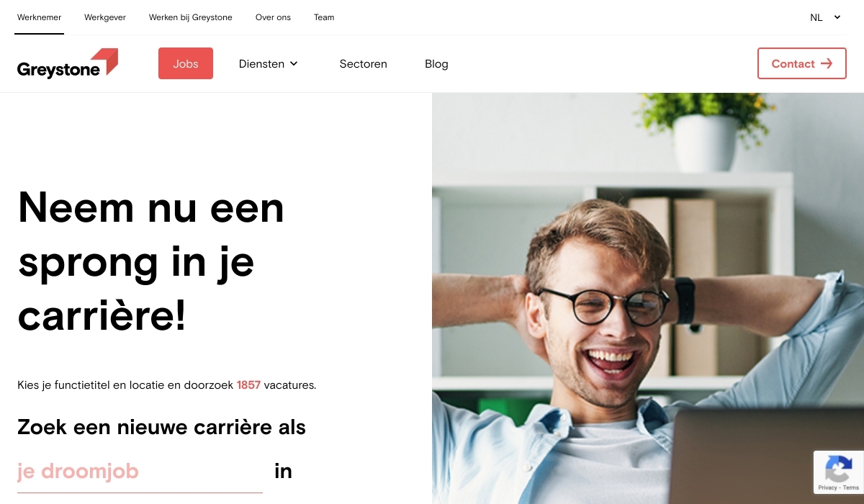This screenshot has height=504, width=864.
Task: Click the red Jobs button
Action: (186, 63)
